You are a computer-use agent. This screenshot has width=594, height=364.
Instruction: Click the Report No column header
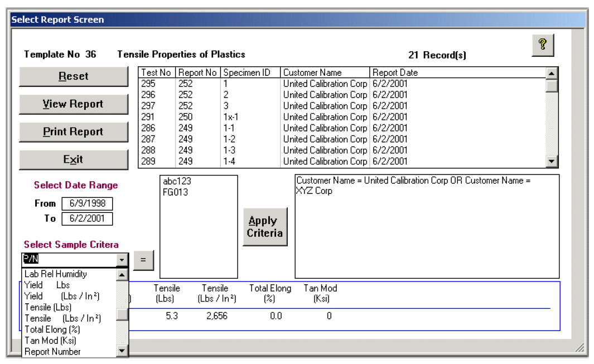[198, 72]
